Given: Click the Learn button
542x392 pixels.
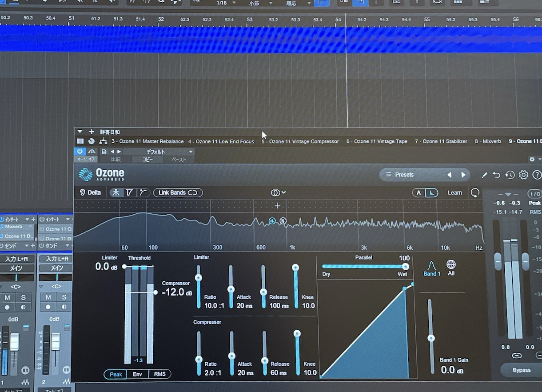Looking at the screenshot, I should [455, 192].
